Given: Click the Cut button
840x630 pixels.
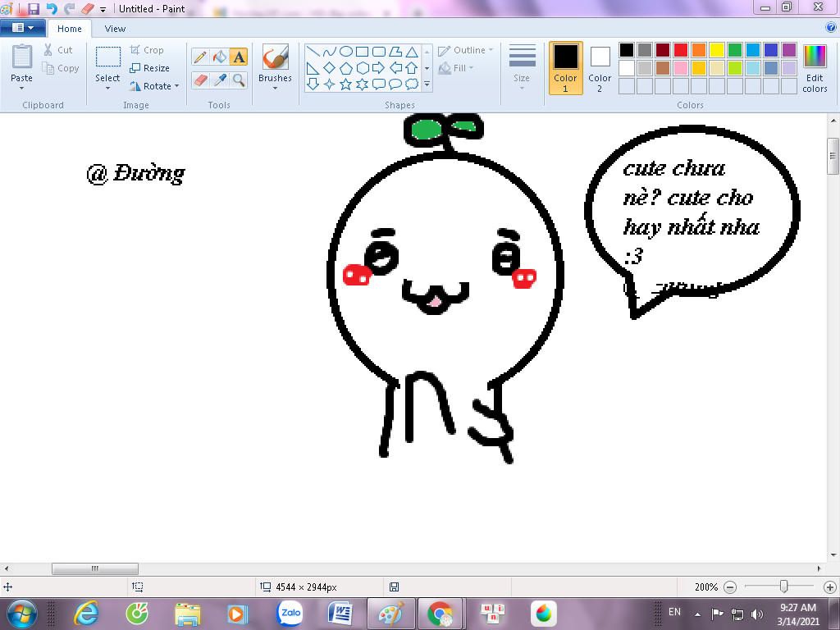Looking at the screenshot, I should tap(58, 50).
